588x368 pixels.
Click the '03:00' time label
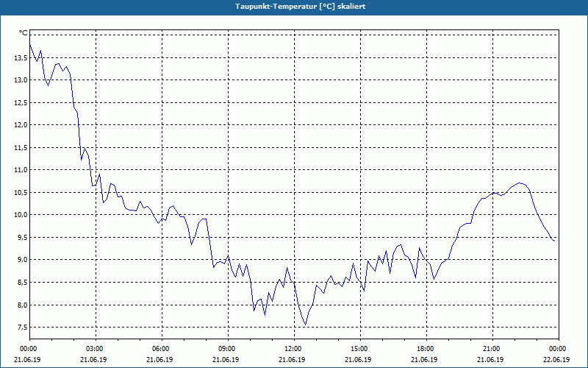[x=93, y=349]
